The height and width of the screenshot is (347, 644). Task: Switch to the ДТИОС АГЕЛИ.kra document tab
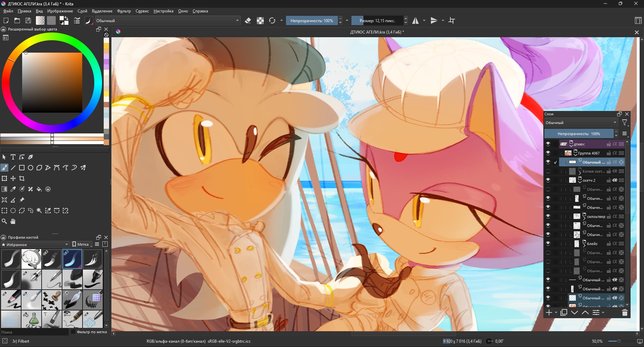click(x=377, y=32)
